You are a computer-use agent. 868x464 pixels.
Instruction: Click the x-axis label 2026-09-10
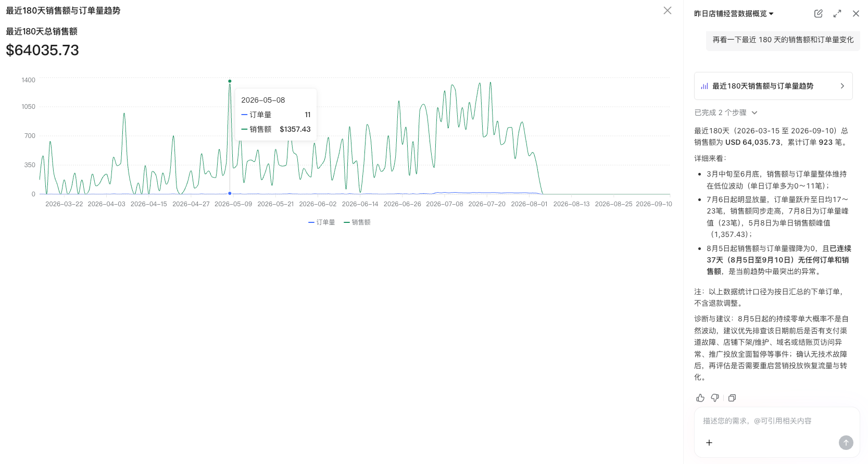pyautogui.click(x=653, y=204)
